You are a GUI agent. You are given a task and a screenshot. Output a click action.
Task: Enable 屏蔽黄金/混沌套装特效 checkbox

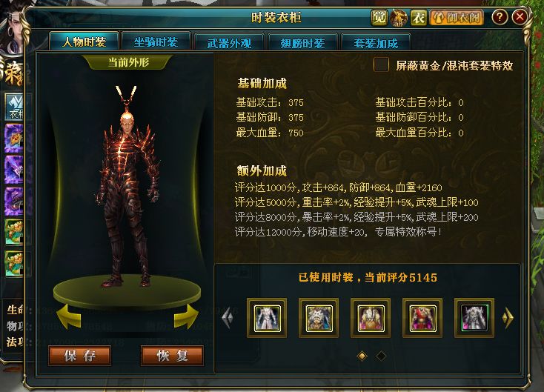click(x=381, y=65)
